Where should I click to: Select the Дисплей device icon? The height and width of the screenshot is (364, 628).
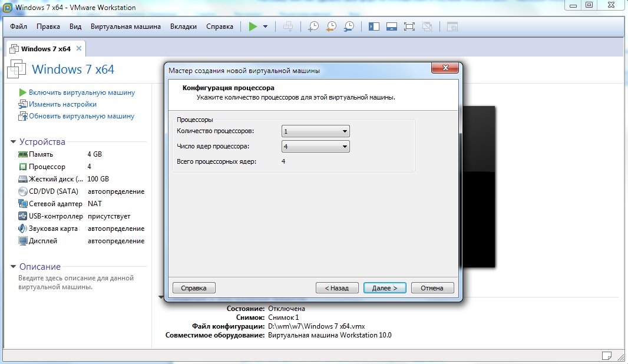point(23,241)
